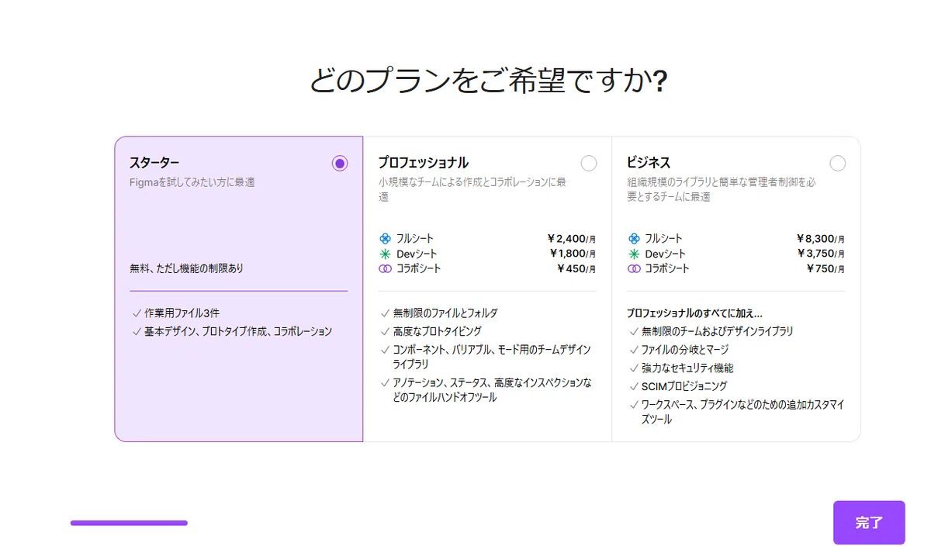
Task: Click the ビジネス plan title
Action: point(649,163)
